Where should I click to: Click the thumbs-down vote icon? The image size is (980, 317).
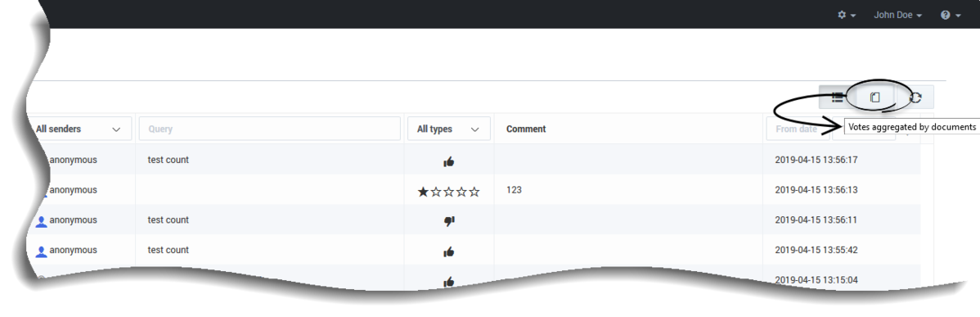(x=449, y=221)
